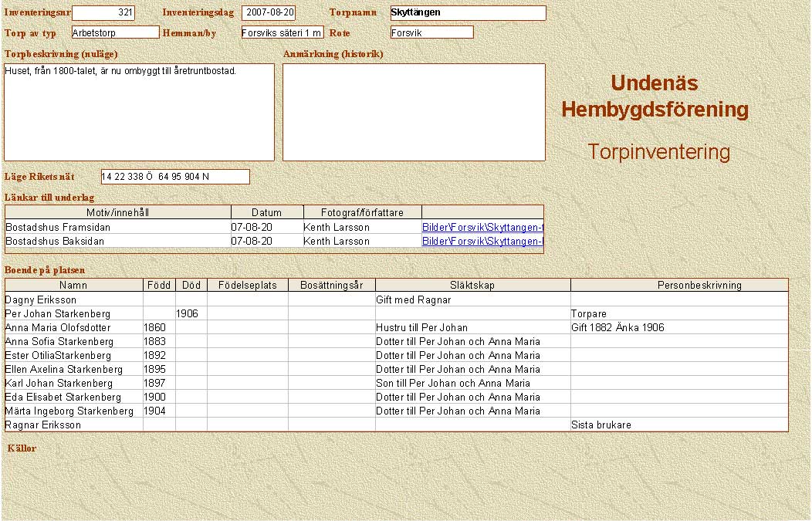Click the Släktskap column header

pos(472,286)
